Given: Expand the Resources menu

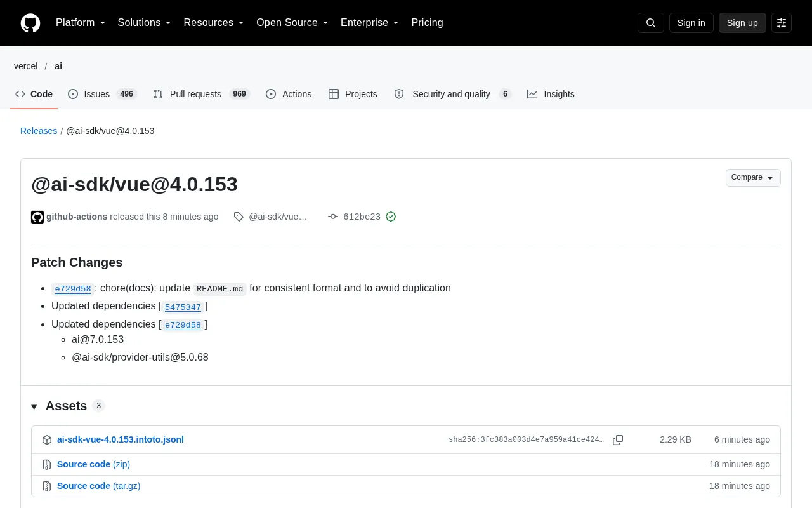Looking at the screenshot, I should [x=214, y=23].
